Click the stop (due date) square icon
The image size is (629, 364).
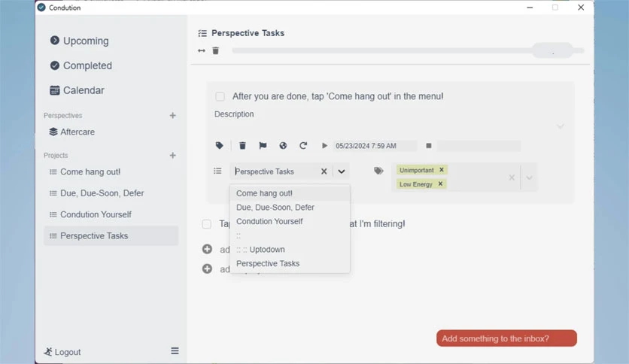429,145
